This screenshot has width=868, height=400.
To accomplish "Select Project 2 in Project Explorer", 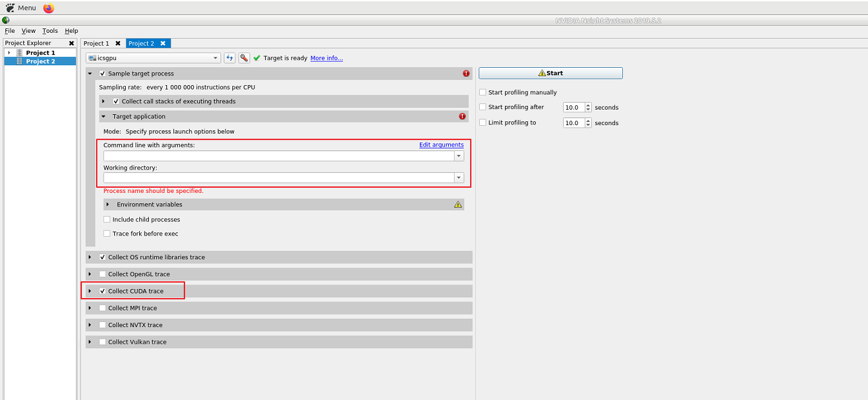I will [x=40, y=61].
